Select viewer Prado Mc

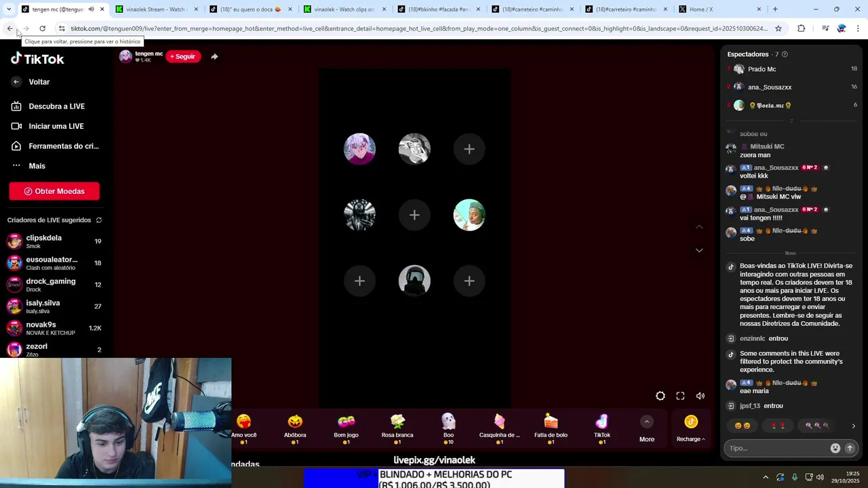[x=792, y=69]
